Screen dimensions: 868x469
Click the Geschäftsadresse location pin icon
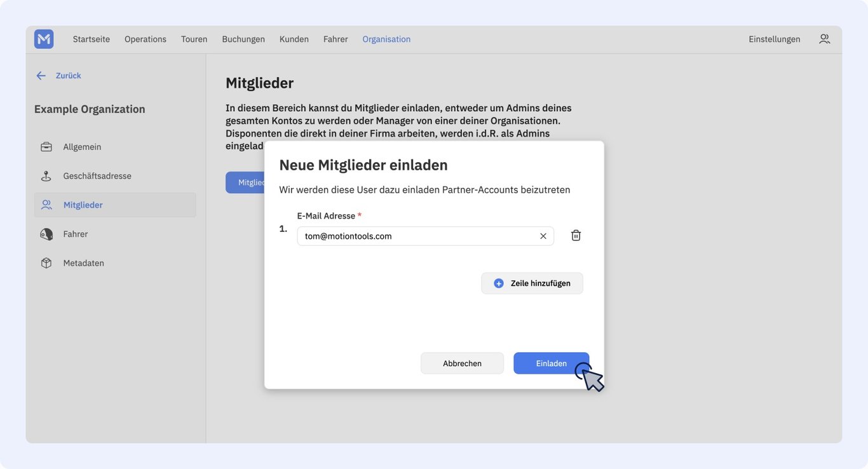tap(46, 176)
